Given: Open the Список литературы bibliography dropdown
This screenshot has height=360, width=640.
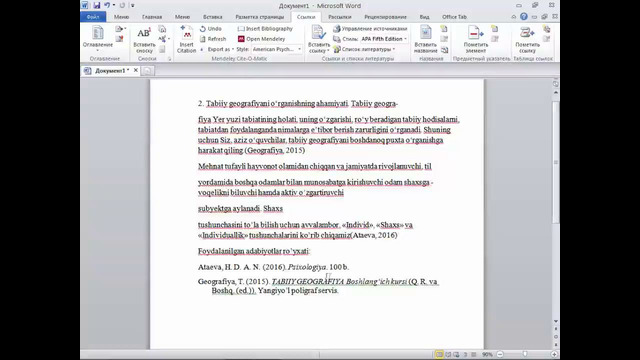Looking at the screenshot, I should (x=364, y=49).
